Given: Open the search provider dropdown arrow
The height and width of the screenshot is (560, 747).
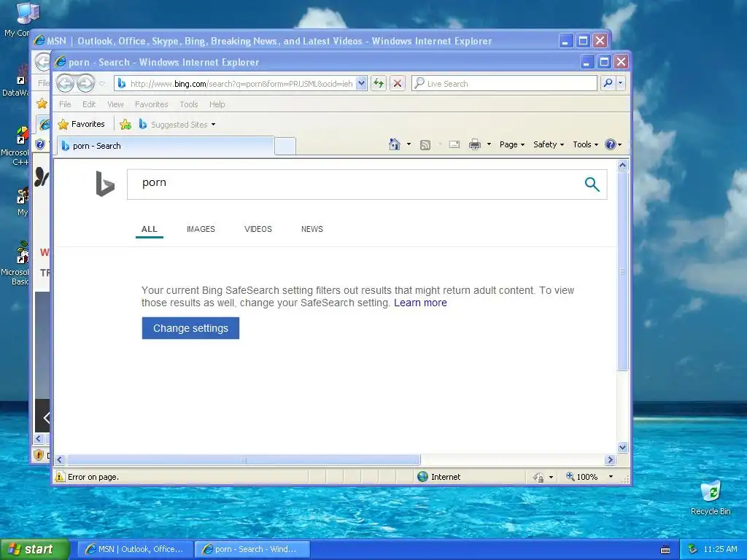Looking at the screenshot, I should [x=620, y=83].
